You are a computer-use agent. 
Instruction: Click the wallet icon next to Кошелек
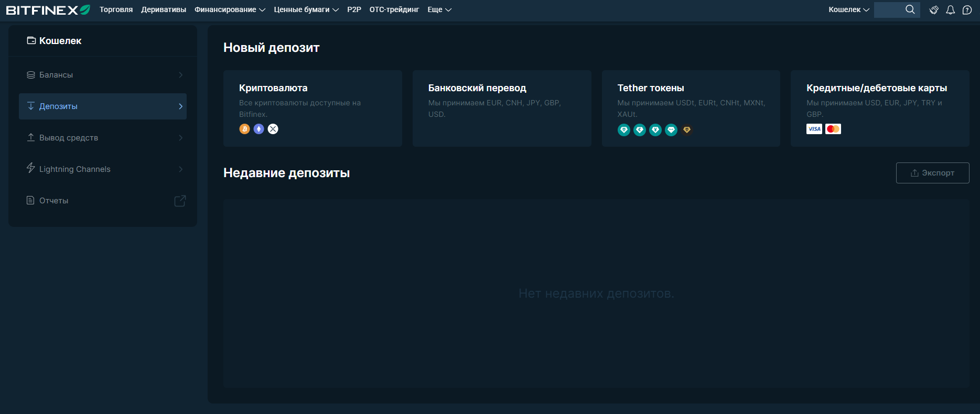point(31,40)
